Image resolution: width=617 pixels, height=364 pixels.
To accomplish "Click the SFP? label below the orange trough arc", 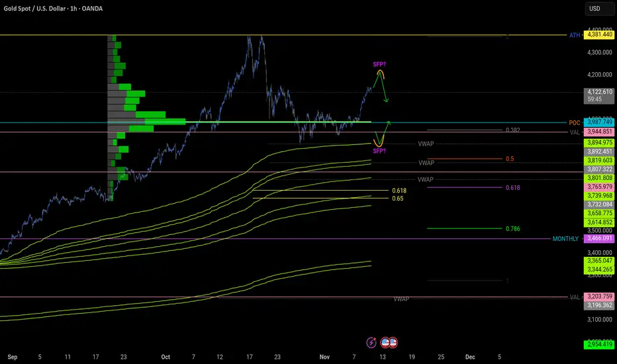I will point(379,151).
